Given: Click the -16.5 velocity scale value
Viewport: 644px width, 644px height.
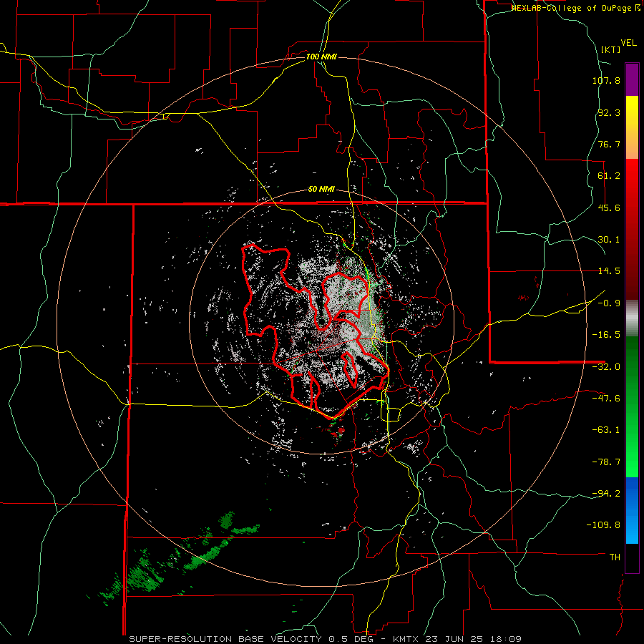Looking at the screenshot, I should coord(606,335).
